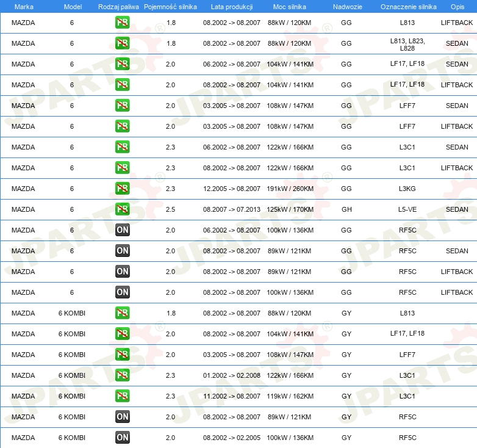Click the petrol icon in the L813 LIFTBACK row
This screenshot has height=448, width=477.
coord(122,23)
